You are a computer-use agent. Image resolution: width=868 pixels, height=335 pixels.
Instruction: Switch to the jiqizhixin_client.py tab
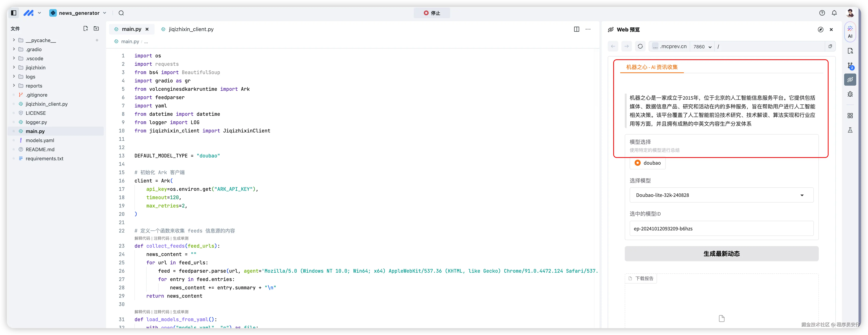tap(191, 29)
